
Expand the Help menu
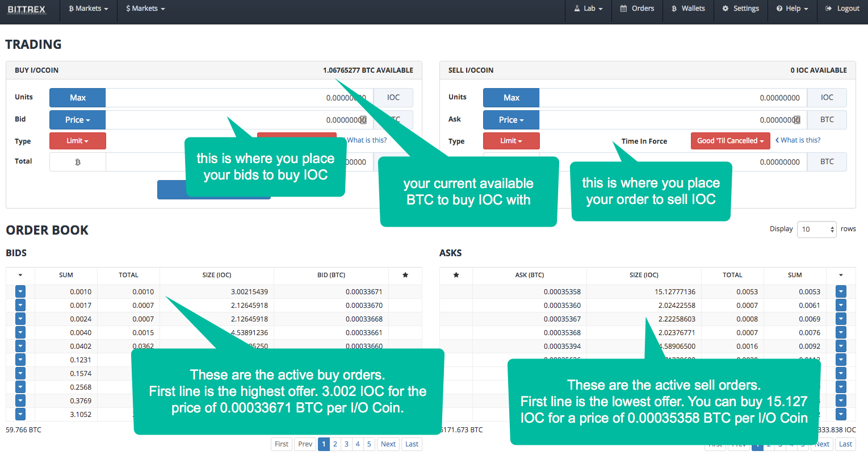[792, 9]
